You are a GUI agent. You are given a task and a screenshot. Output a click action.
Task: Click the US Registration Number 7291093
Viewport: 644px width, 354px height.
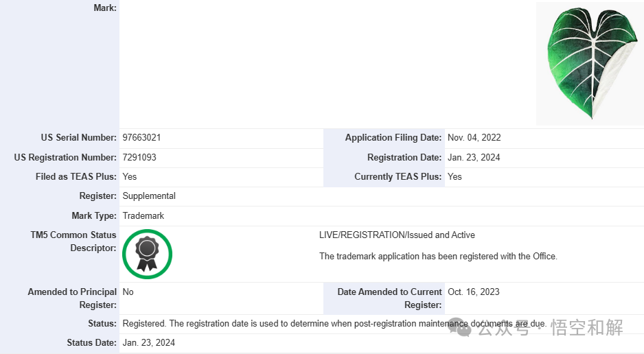(x=139, y=157)
